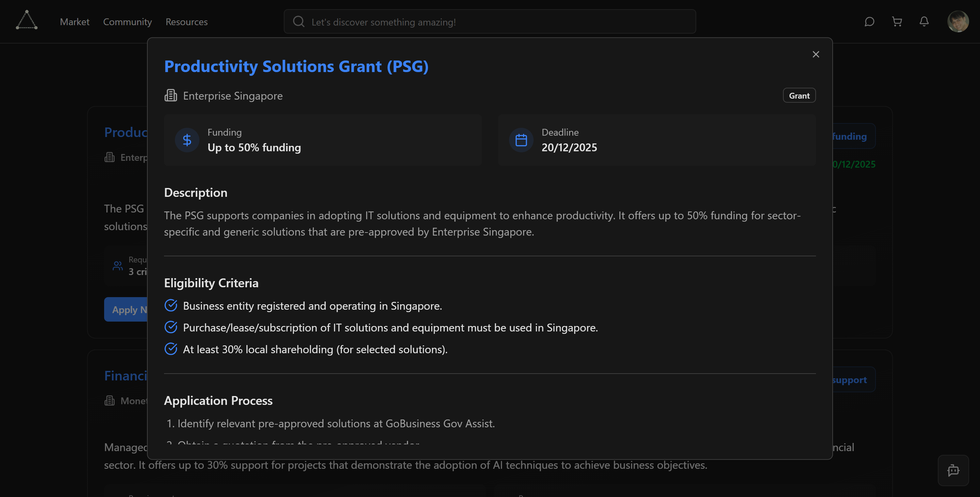Close the grant details dialog
980x497 pixels.
click(816, 54)
